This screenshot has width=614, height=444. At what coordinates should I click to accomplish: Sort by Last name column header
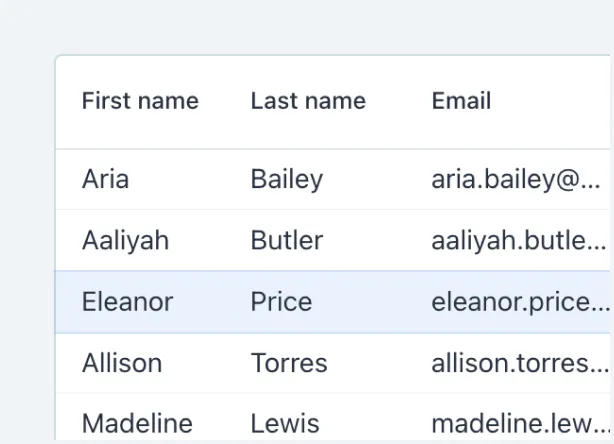click(308, 101)
